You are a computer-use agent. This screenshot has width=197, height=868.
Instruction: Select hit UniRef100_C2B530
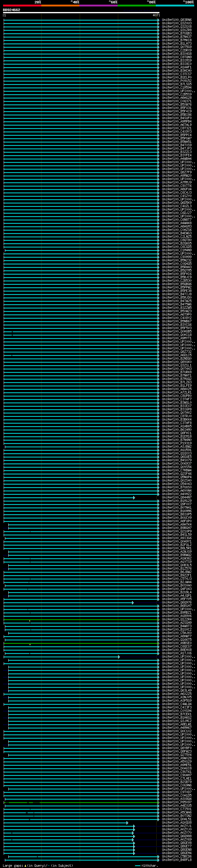176,281
